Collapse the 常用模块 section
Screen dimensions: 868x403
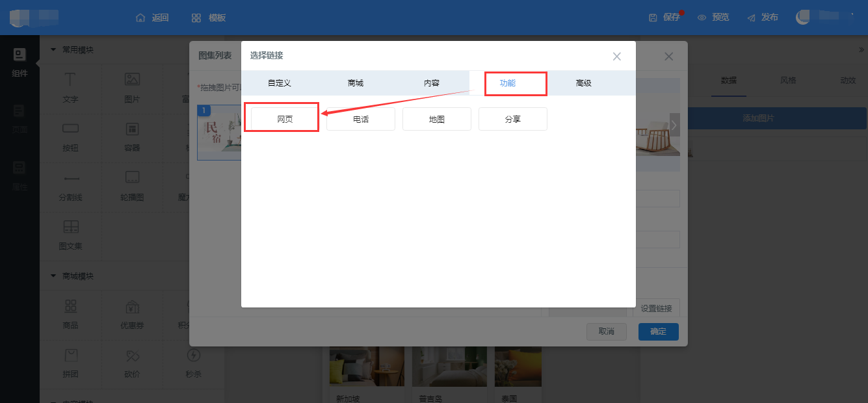(53, 49)
